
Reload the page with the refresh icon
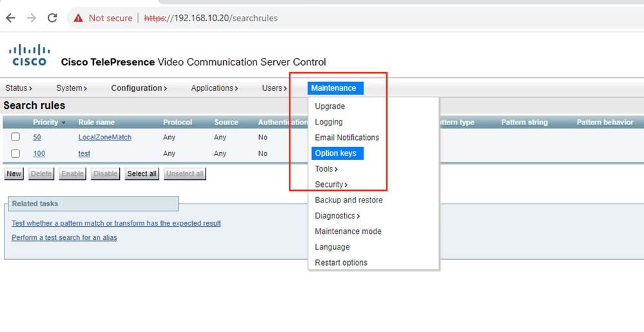tap(52, 17)
